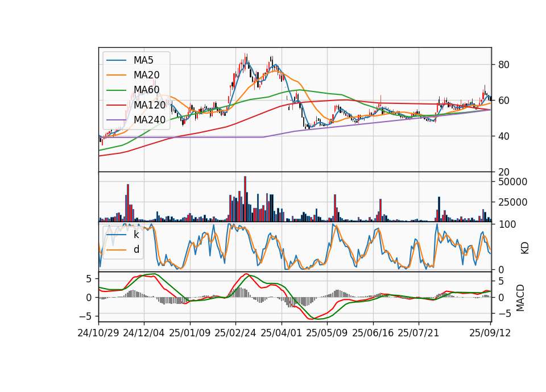
Task: Click the KD axis title
Action: 525,248
